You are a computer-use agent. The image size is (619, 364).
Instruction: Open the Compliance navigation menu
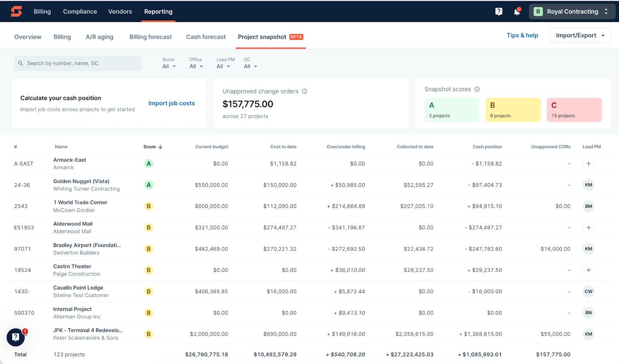80,12
